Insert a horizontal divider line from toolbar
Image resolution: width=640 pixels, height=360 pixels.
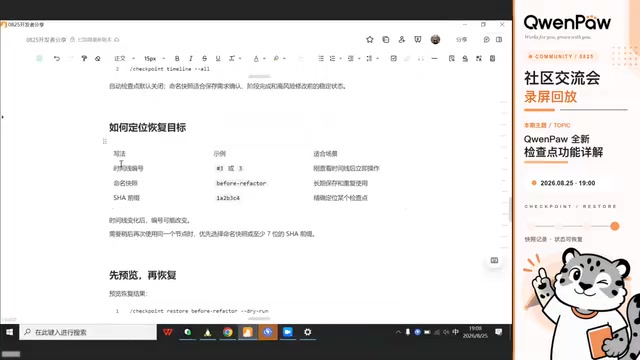[x=434, y=59]
